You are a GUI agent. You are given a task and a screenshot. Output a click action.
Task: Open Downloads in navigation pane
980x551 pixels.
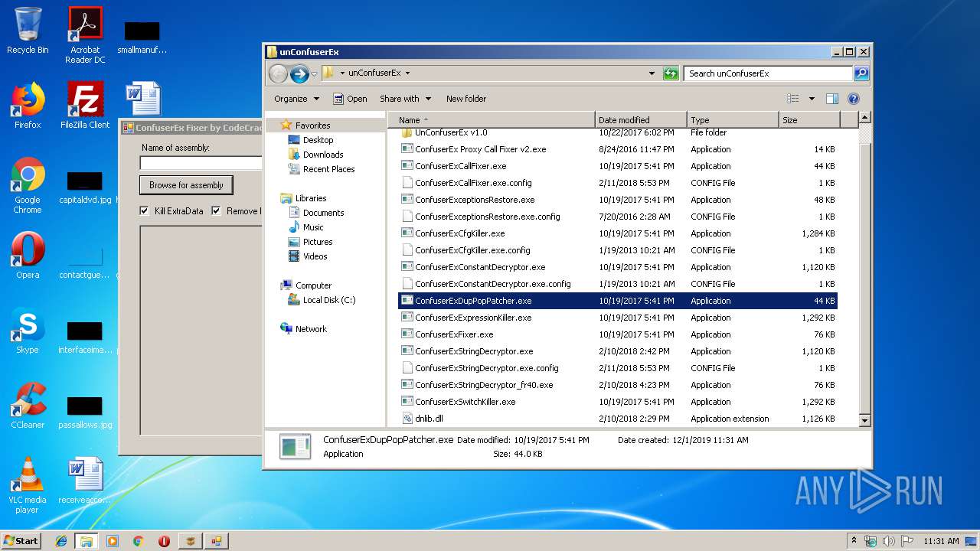[x=322, y=155]
